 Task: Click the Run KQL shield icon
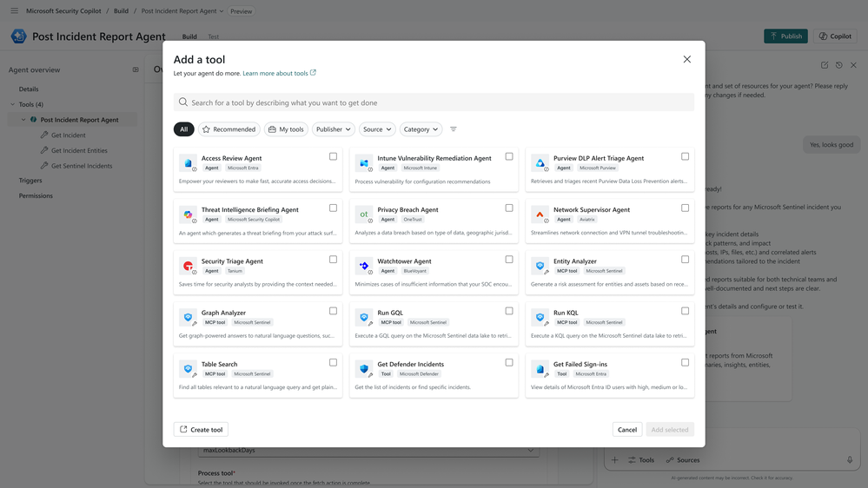pos(540,318)
